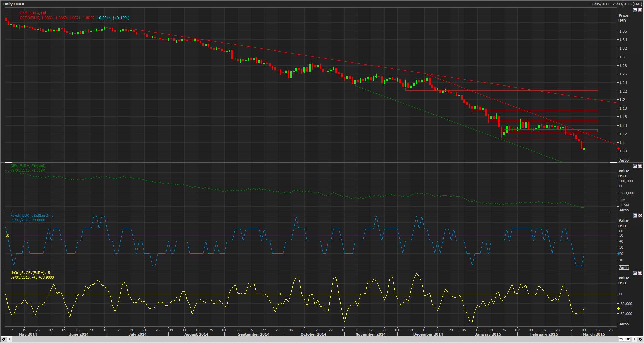Click 'September 2014' on the time axis

tap(253, 334)
